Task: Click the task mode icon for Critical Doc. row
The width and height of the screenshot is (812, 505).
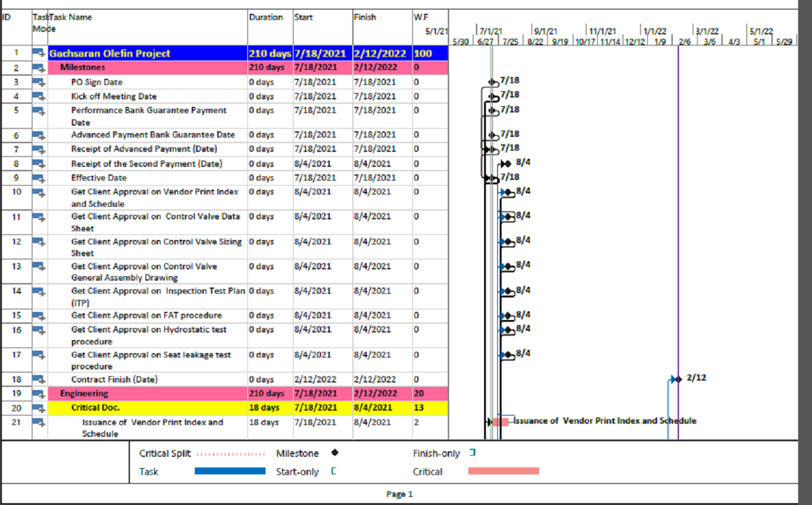Action: 39,407
